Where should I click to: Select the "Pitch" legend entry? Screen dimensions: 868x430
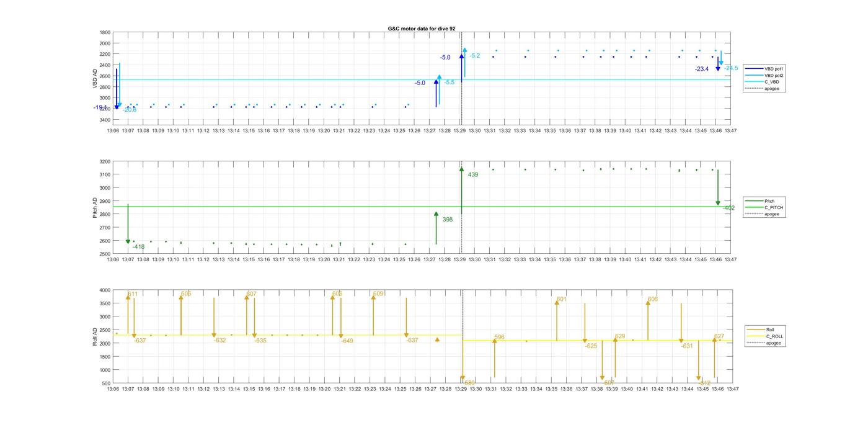(x=760, y=201)
